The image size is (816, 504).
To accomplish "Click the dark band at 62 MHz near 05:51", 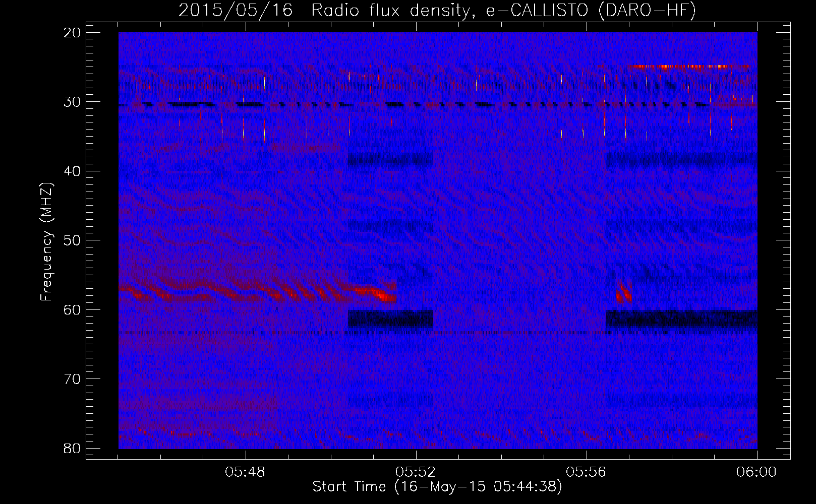I will pyautogui.click(x=390, y=320).
